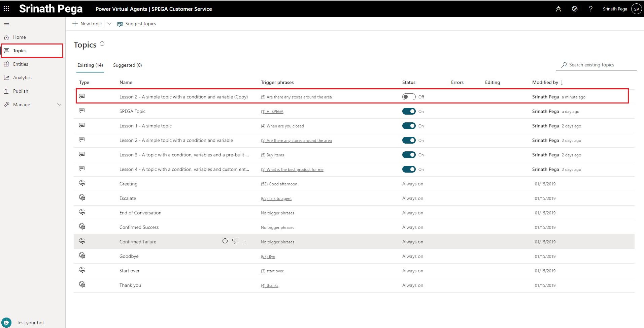Click the Suggest topics button
The image size is (644, 328).
point(137,24)
